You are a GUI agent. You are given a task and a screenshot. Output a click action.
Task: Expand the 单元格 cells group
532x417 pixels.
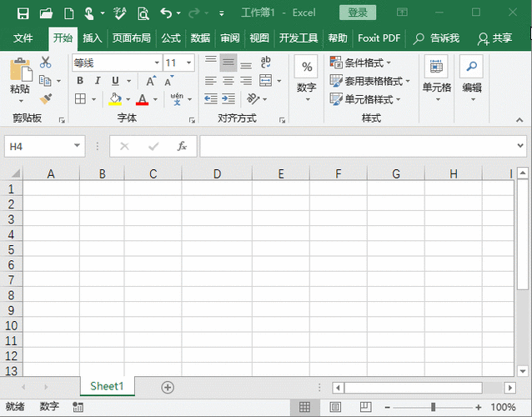pyautogui.click(x=437, y=78)
